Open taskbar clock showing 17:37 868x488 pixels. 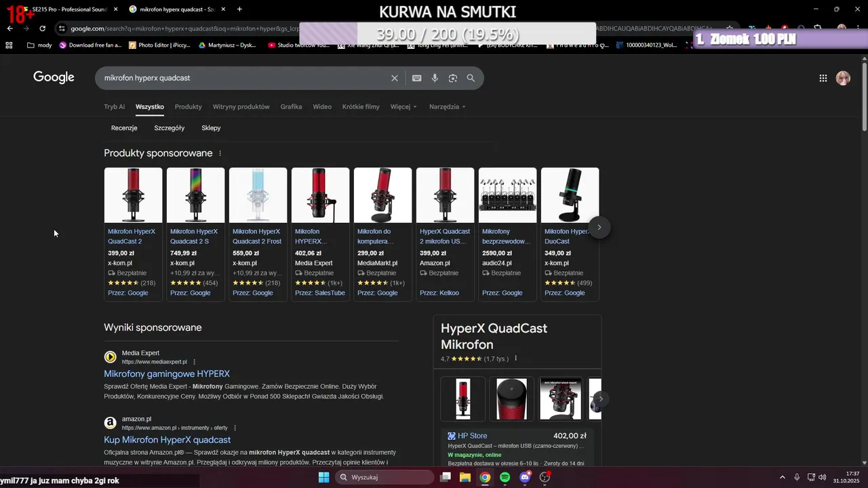[x=848, y=477]
